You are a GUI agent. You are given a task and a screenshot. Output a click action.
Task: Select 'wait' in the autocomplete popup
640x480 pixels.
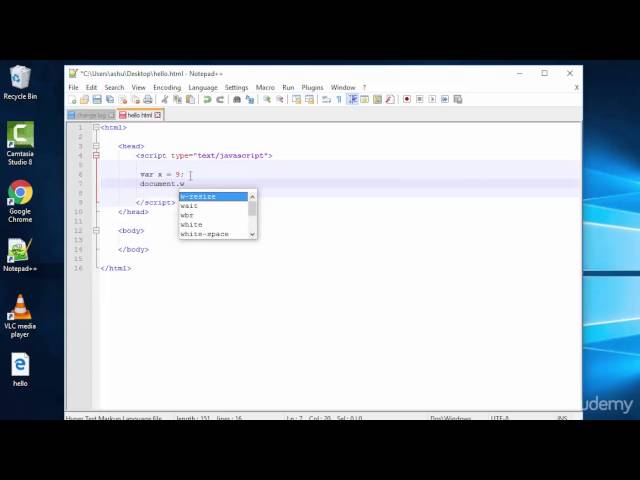tap(189, 206)
